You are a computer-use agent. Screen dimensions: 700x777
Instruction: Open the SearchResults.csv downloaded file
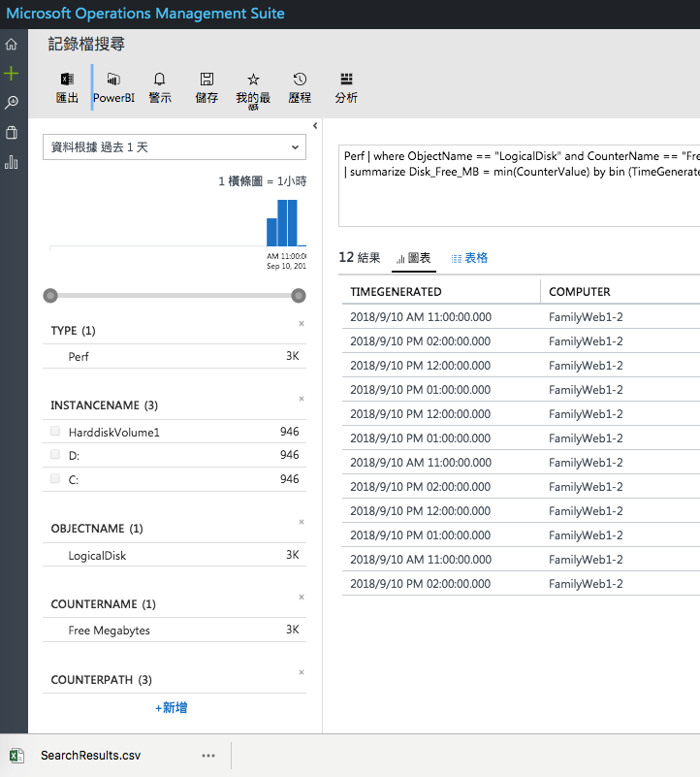pyautogui.click(x=91, y=756)
